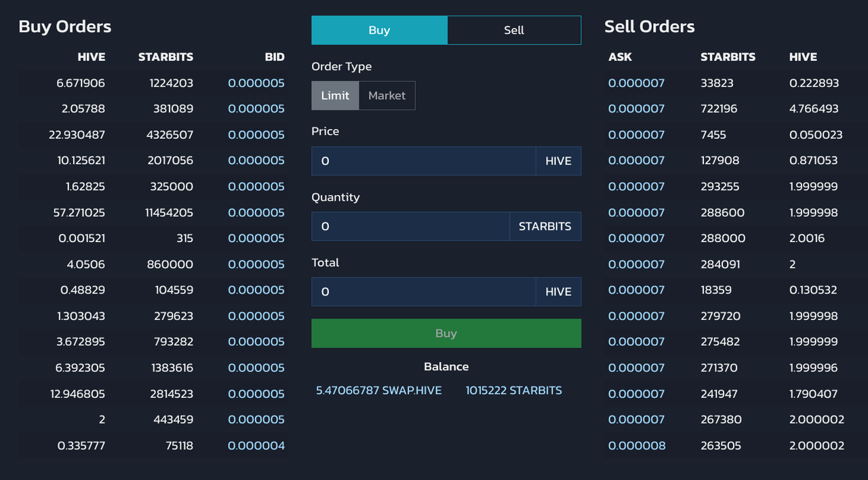
Task: Click bid 0.000005 for 2814523 STARBITS
Action: point(256,395)
